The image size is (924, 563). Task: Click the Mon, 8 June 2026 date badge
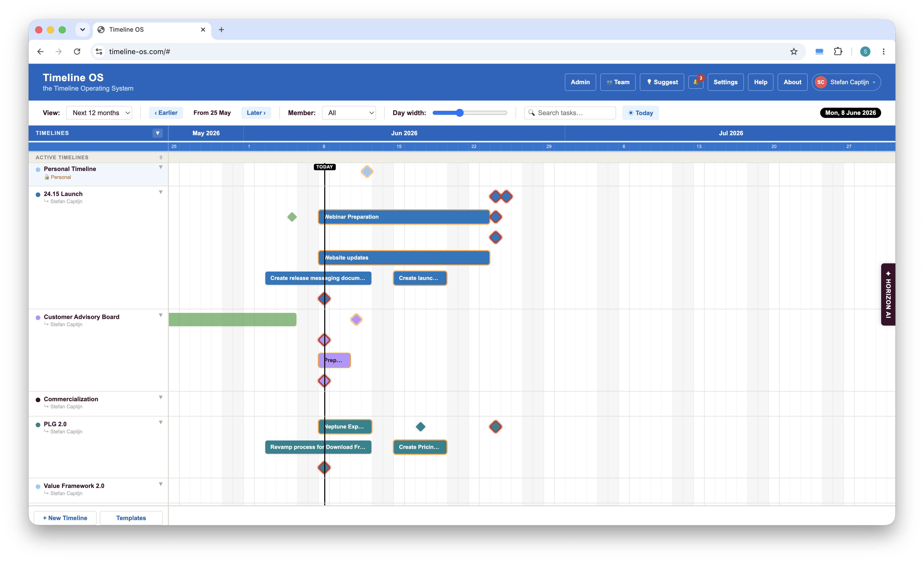click(850, 113)
